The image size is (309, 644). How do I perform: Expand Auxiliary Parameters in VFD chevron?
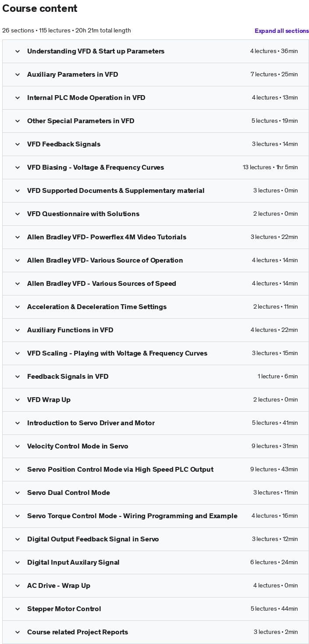click(18, 75)
